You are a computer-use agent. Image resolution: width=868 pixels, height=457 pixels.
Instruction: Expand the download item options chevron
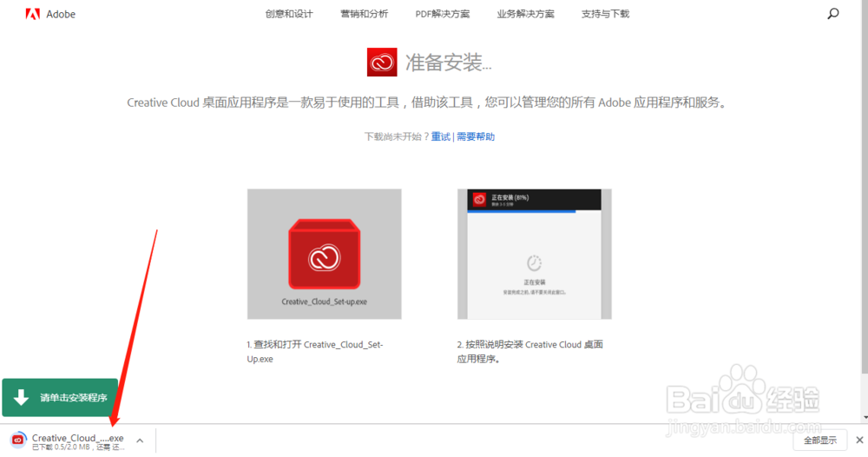tap(140, 441)
